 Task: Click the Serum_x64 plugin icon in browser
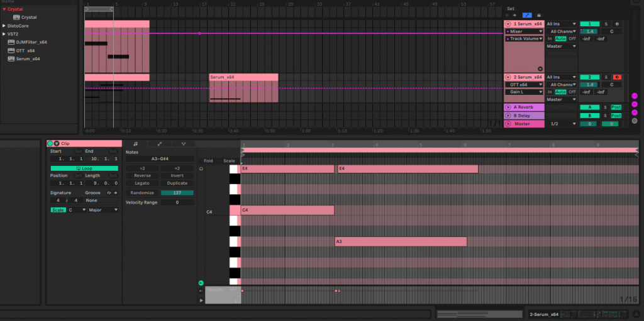[x=11, y=59]
